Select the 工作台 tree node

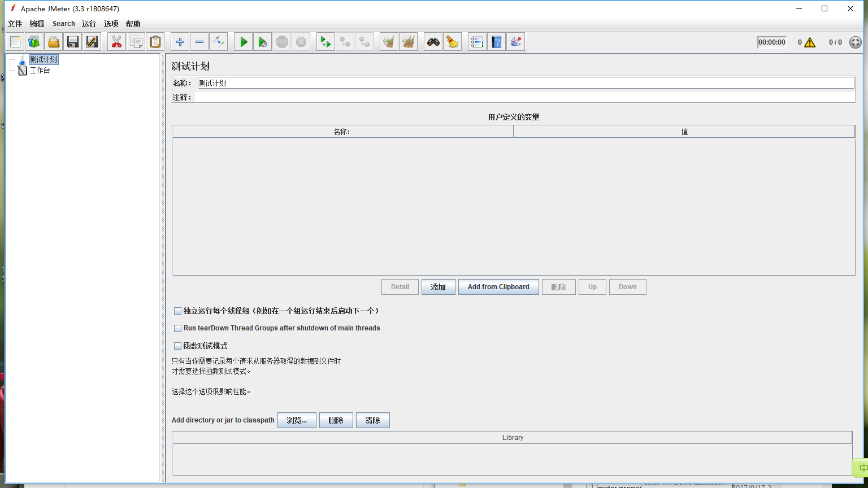[x=40, y=71]
